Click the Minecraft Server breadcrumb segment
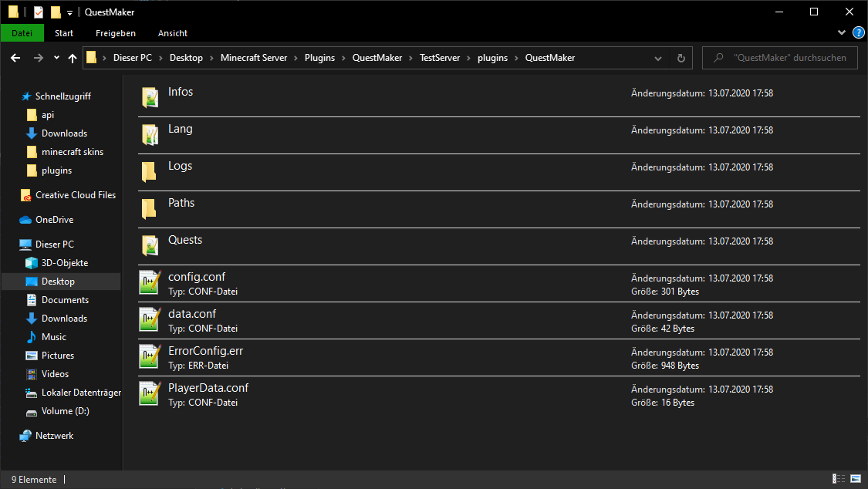This screenshot has width=868, height=489. tap(254, 58)
